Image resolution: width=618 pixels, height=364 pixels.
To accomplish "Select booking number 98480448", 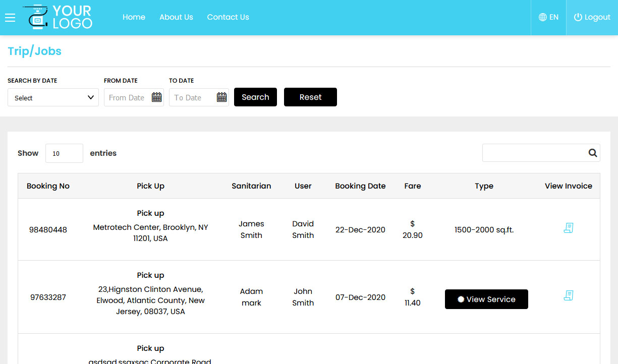I will [x=48, y=230].
